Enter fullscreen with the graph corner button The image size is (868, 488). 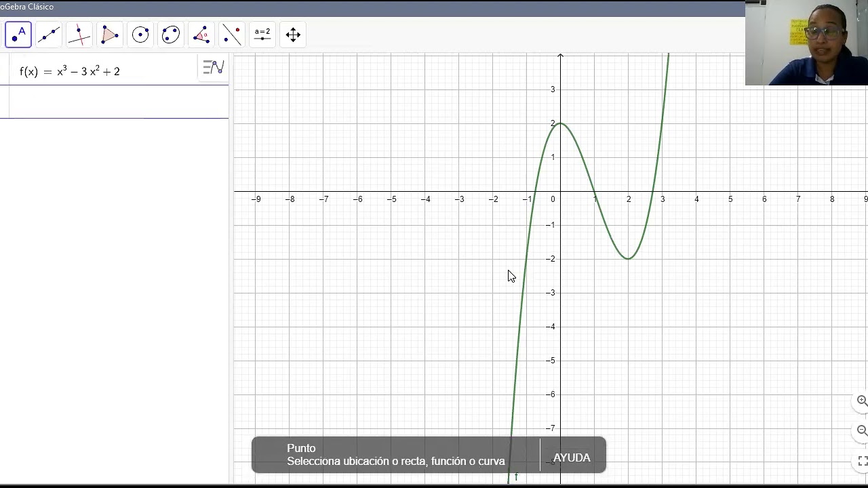(x=862, y=461)
